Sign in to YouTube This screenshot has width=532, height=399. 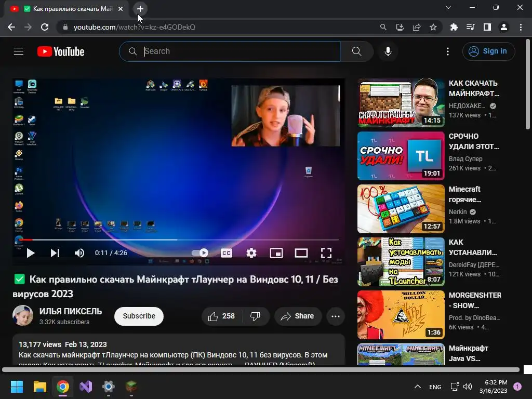point(488,51)
